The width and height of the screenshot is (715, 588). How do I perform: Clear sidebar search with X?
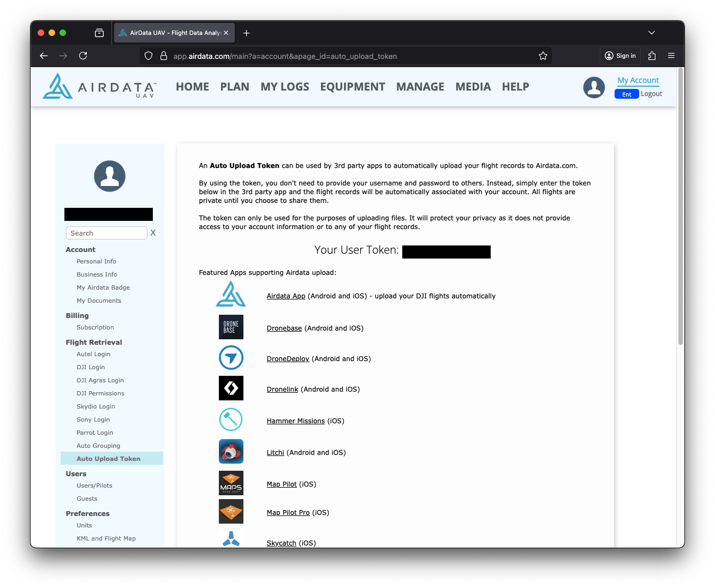click(x=153, y=233)
